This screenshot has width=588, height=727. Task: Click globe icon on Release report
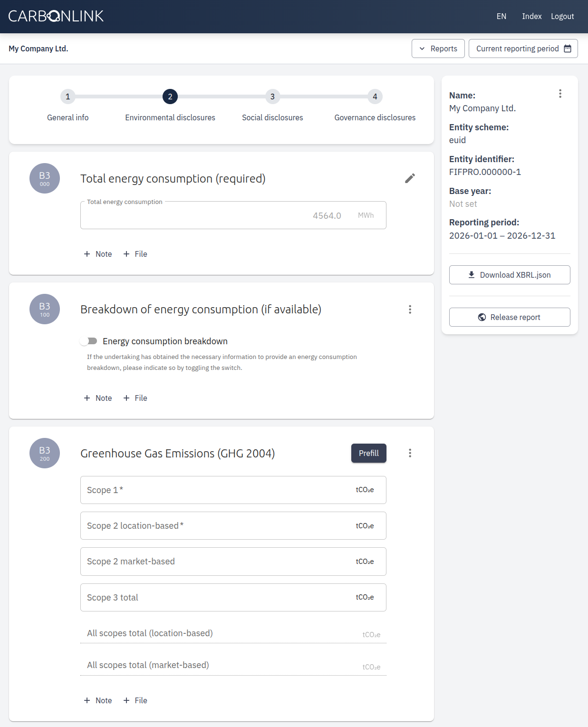482,317
